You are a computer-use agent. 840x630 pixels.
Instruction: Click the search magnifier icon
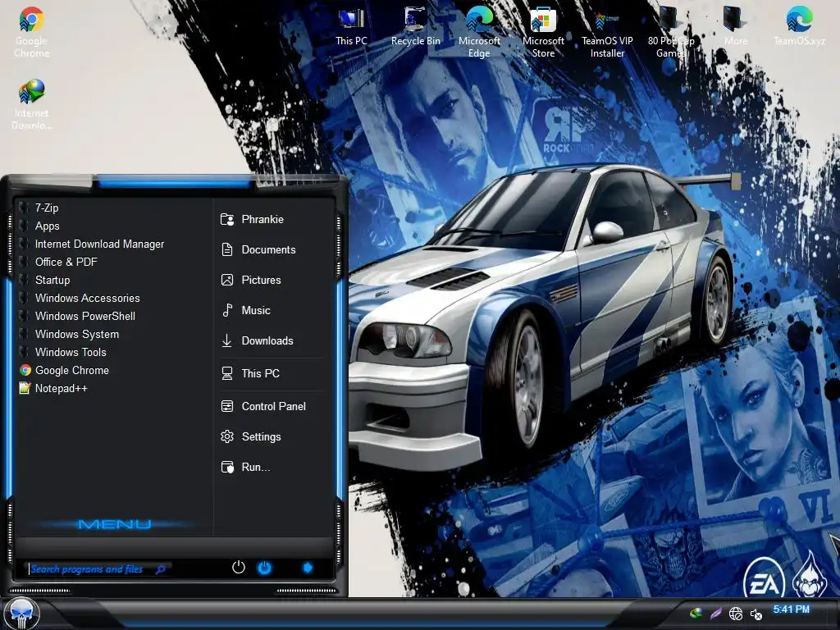tap(160, 569)
